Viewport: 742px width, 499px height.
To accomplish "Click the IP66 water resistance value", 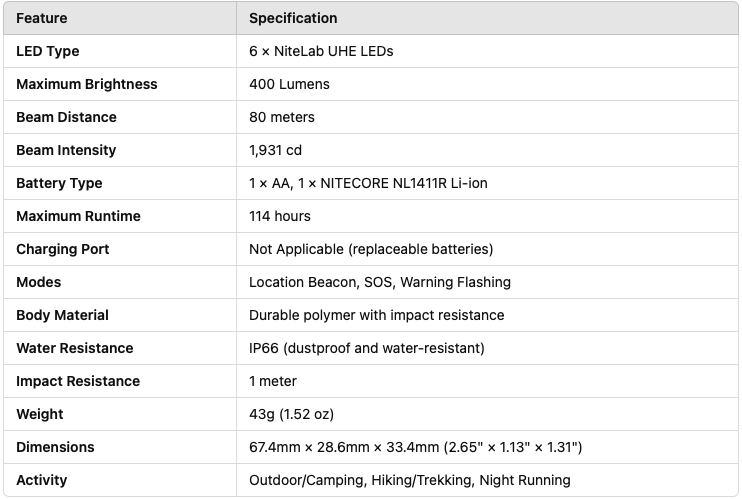I will tap(367, 348).
